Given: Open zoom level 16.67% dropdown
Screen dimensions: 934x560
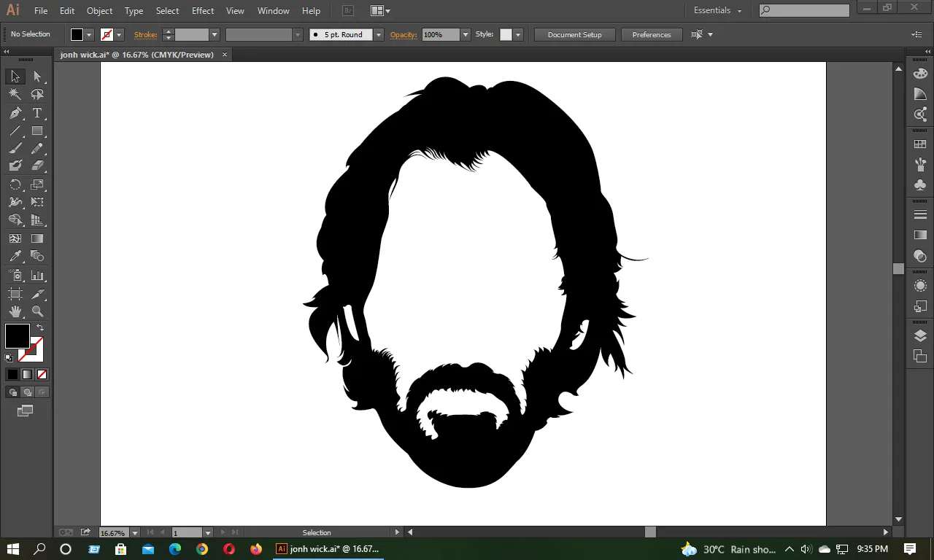Looking at the screenshot, I should point(134,533).
